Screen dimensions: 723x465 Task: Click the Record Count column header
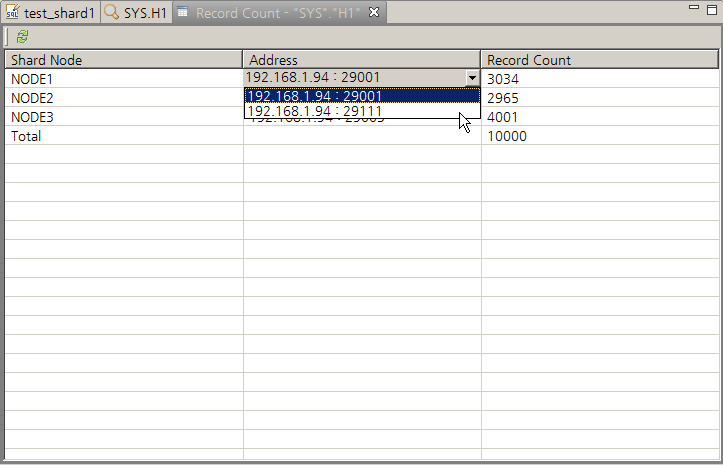pos(529,60)
